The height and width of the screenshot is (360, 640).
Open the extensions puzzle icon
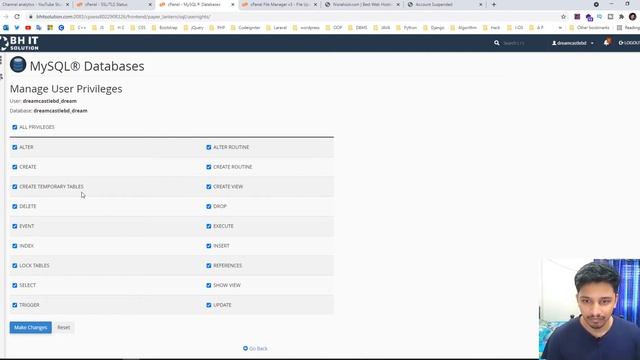(x=621, y=17)
